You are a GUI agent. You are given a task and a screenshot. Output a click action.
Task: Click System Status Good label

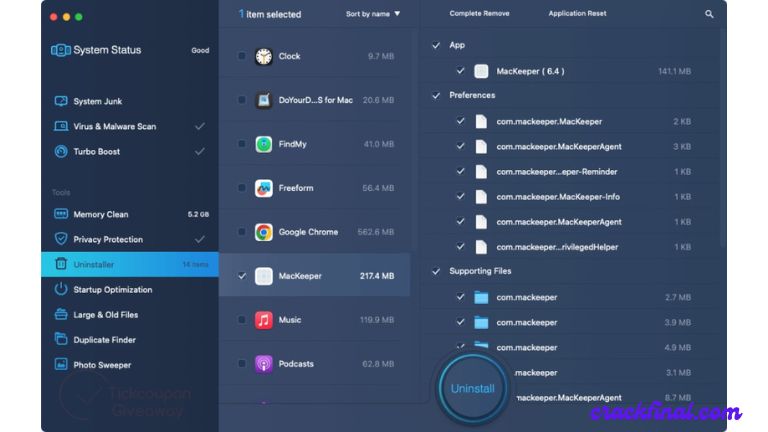(x=200, y=50)
